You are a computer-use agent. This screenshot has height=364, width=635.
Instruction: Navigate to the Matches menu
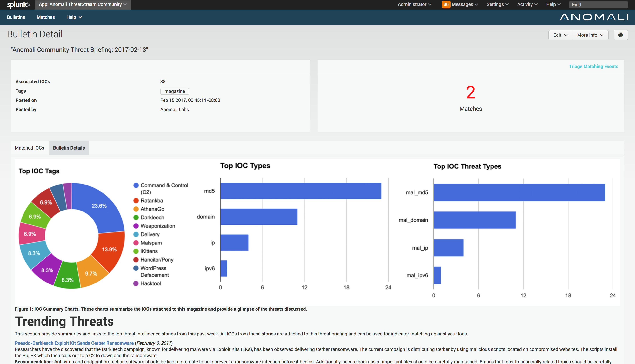tap(45, 17)
